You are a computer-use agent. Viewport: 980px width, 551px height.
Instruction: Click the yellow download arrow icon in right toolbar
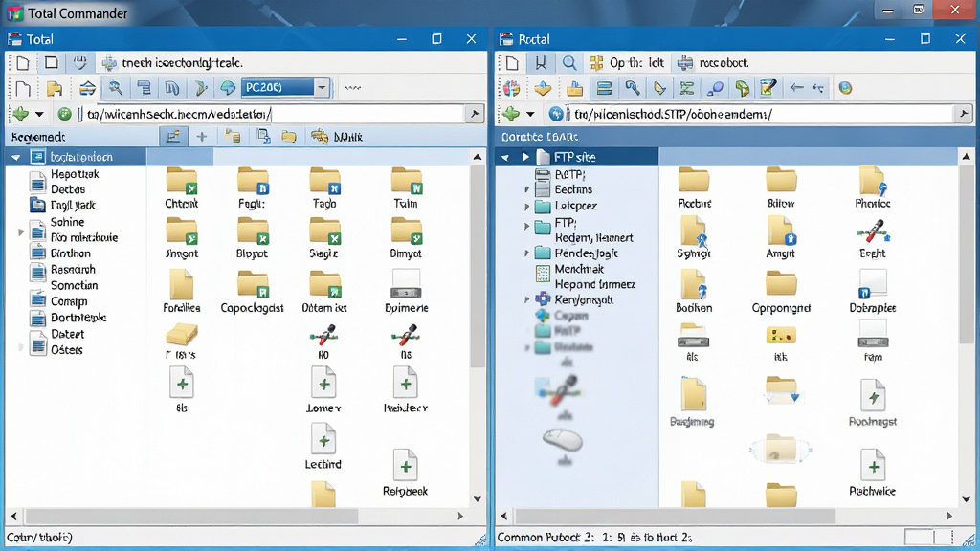[543, 88]
